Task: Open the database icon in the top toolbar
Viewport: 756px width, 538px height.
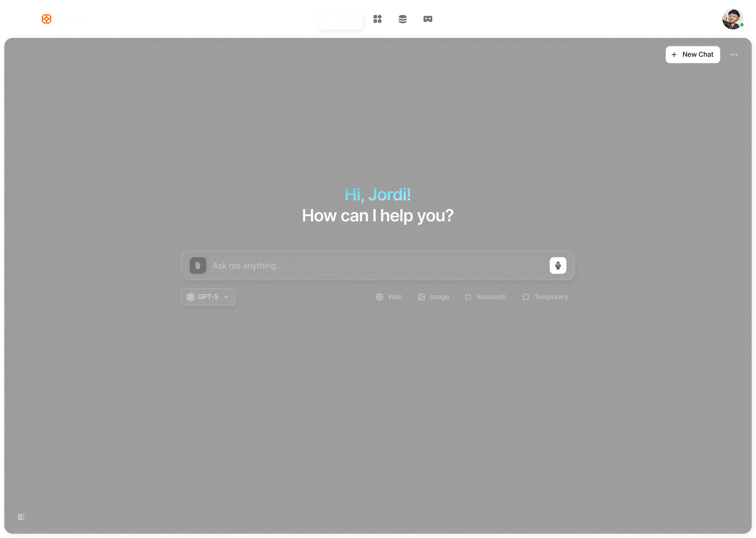Action: tap(403, 19)
